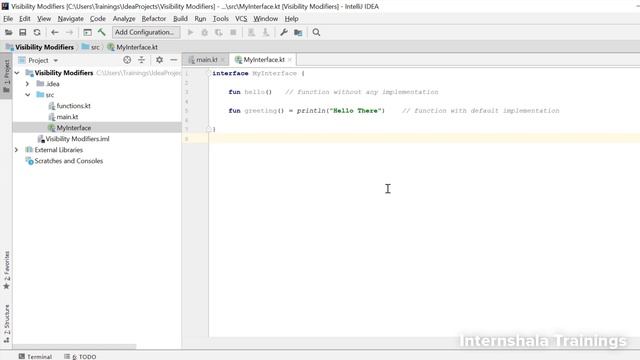Click the Run with Coverage icon
This screenshot has width=640, height=360.
tap(219, 32)
